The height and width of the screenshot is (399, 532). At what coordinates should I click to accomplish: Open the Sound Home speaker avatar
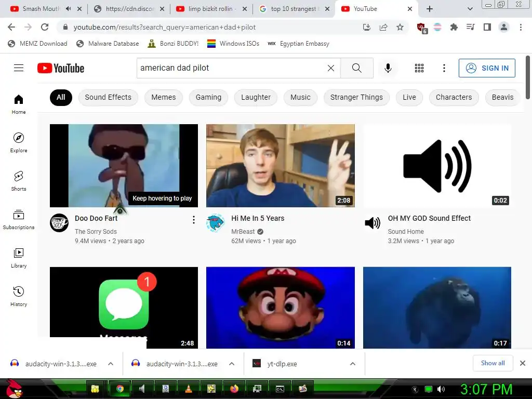373,223
